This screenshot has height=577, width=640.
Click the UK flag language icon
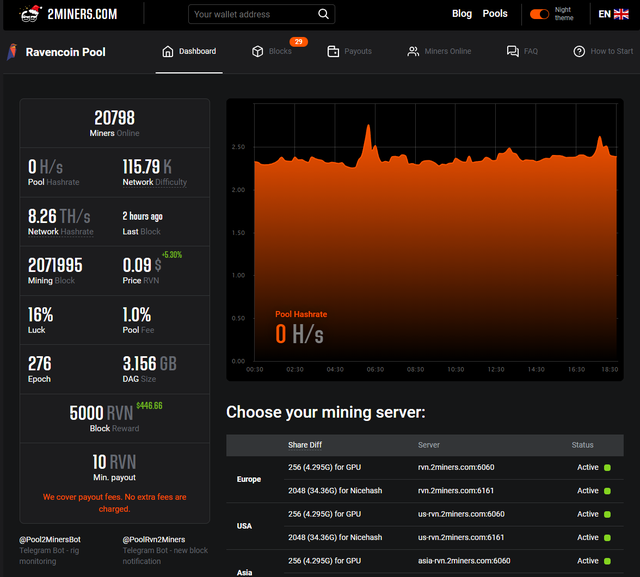click(x=621, y=14)
